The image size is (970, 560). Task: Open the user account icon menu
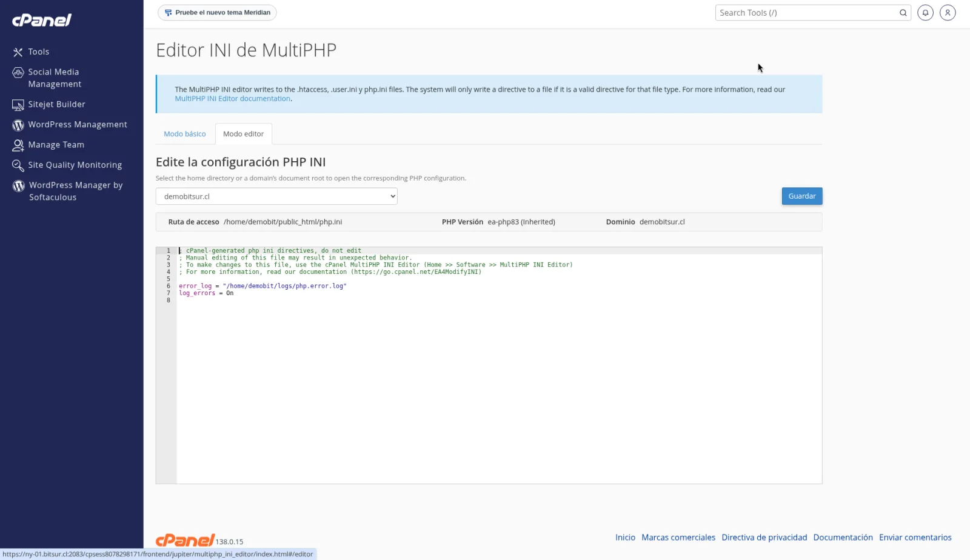pos(948,13)
